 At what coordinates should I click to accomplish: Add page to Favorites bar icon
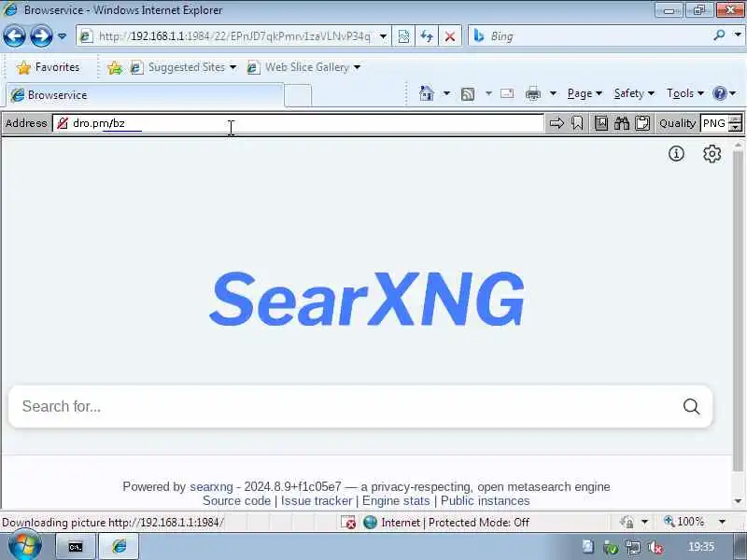click(x=115, y=67)
